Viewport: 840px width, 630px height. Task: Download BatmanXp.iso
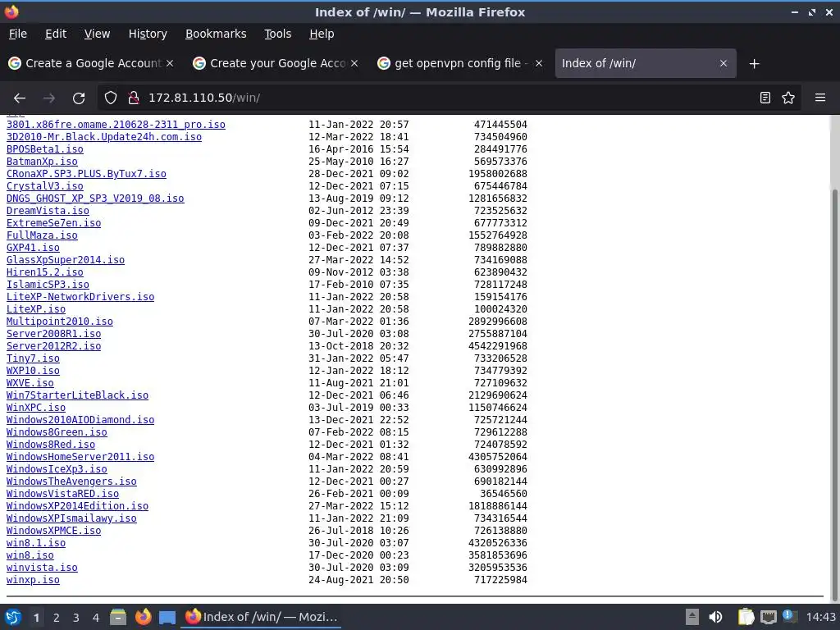pos(42,162)
